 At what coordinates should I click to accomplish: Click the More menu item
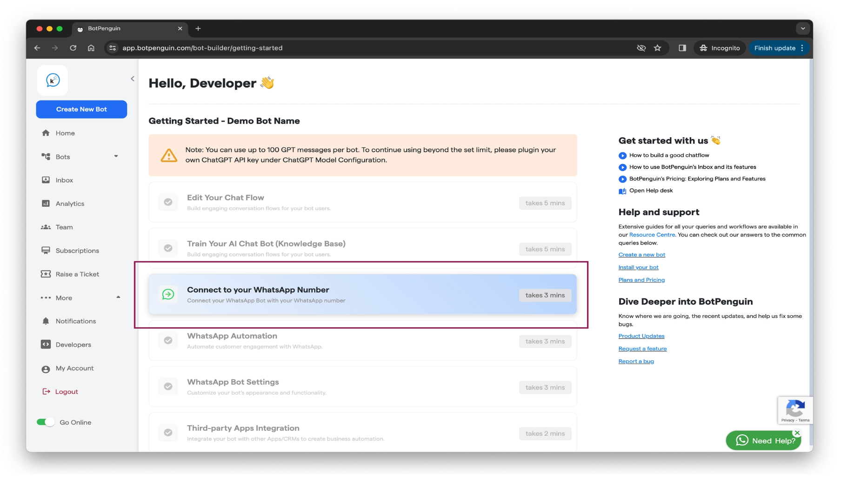click(x=64, y=298)
